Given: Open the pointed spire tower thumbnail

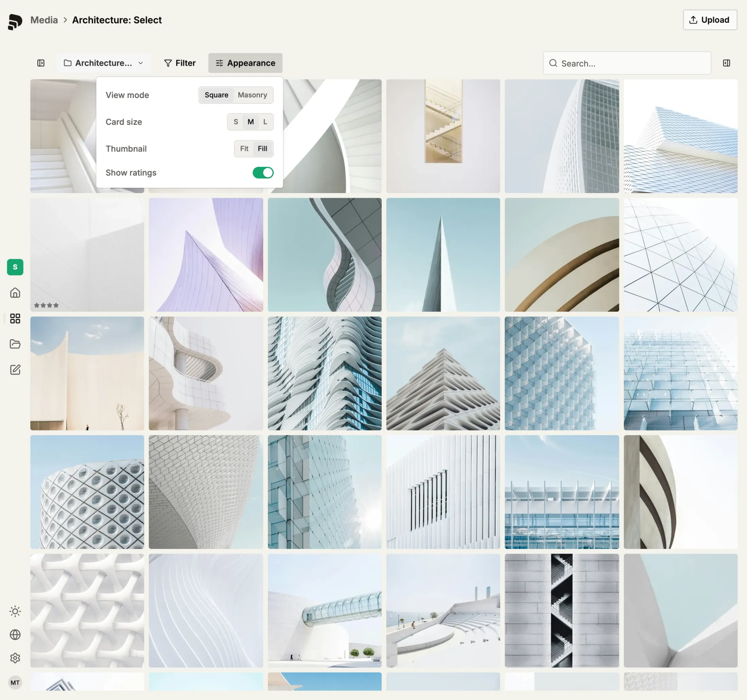Looking at the screenshot, I should (x=443, y=255).
